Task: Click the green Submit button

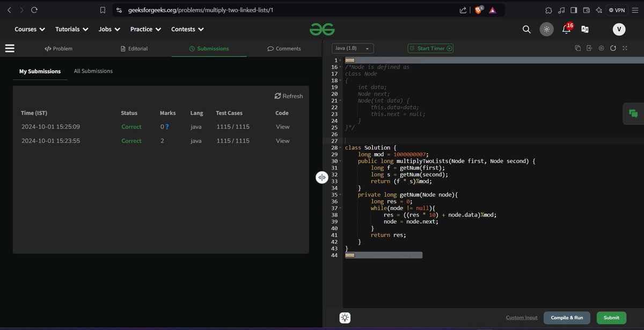Action: point(611,318)
